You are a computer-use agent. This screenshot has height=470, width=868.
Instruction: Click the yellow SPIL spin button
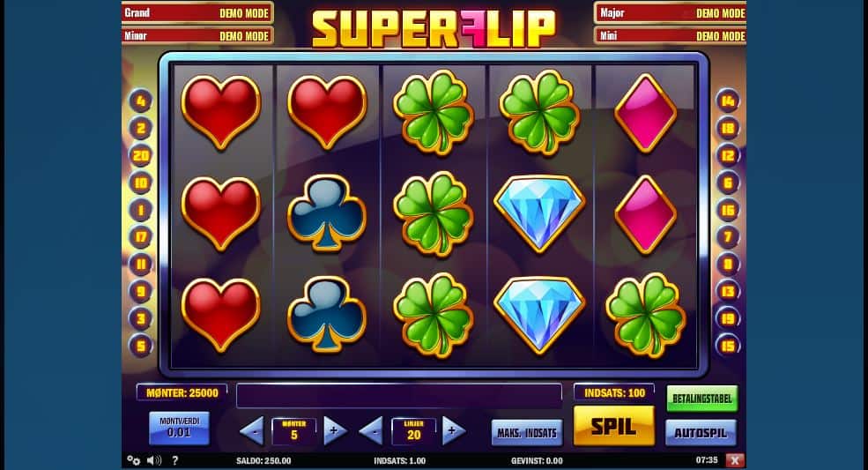click(x=614, y=426)
